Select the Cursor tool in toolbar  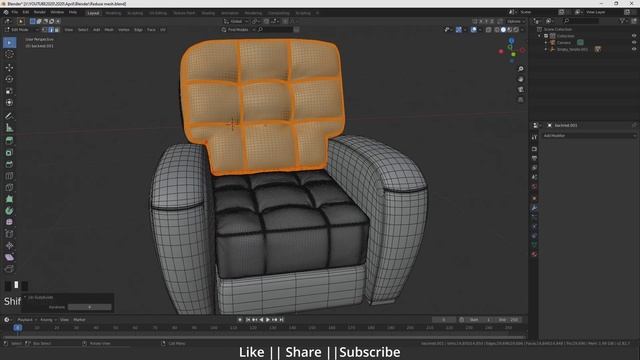tap(9, 54)
